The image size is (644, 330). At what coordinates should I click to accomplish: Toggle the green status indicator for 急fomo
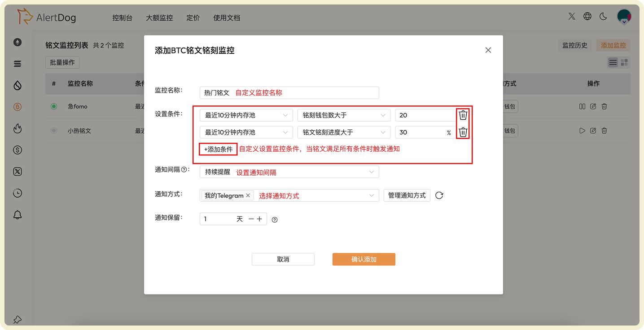click(54, 106)
